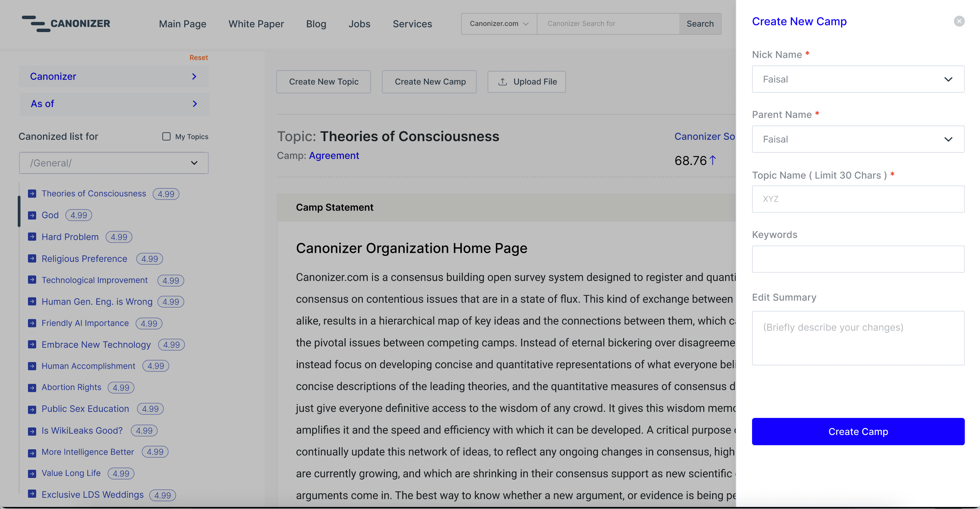The height and width of the screenshot is (509, 980).
Task: Click the arrow icon beside Religious Preference
Action: [32, 259]
